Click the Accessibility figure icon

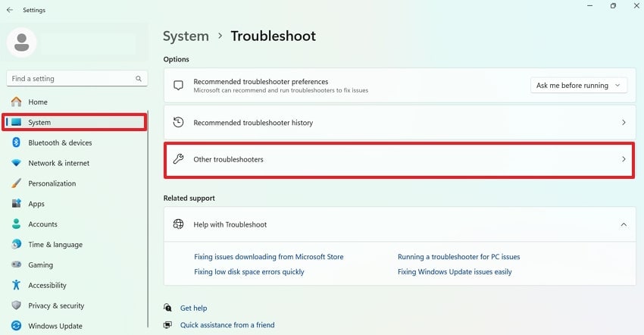pos(16,285)
